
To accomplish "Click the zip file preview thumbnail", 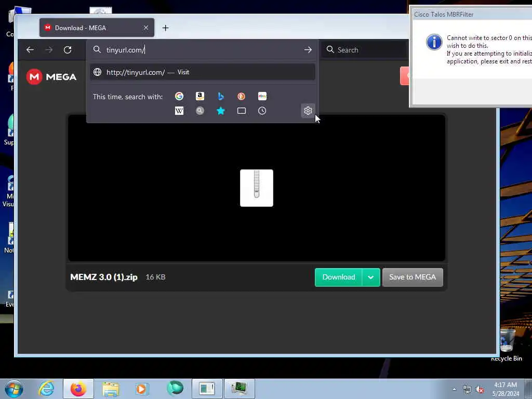I will (x=257, y=188).
